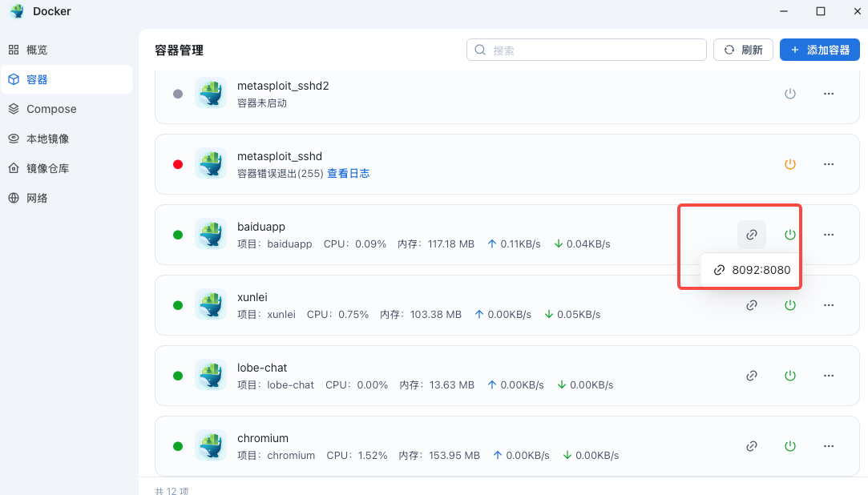Open the three-dot menu for xunlei

point(828,305)
